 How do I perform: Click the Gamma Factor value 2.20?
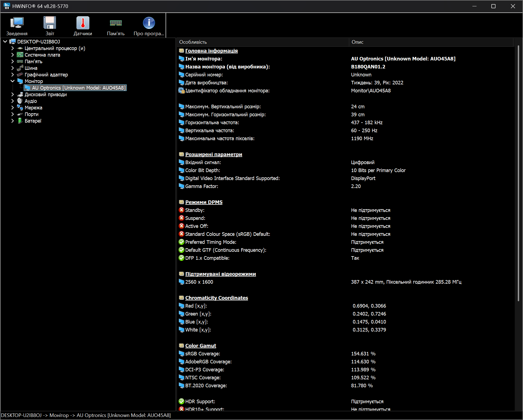[356, 186]
